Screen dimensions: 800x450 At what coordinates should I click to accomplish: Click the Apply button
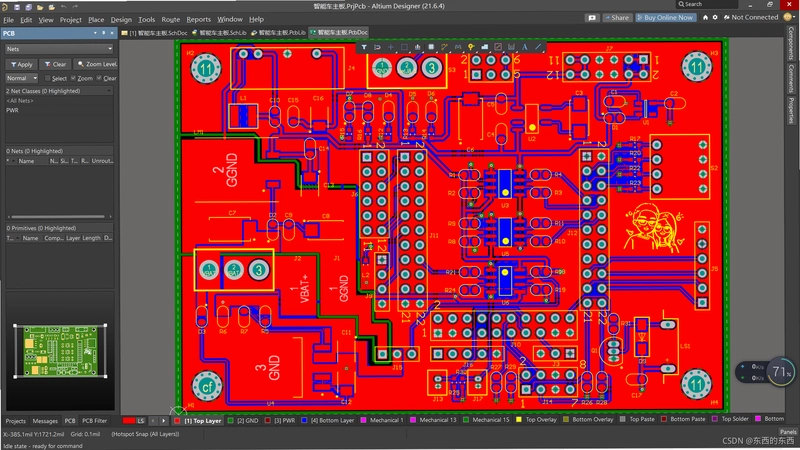21,64
